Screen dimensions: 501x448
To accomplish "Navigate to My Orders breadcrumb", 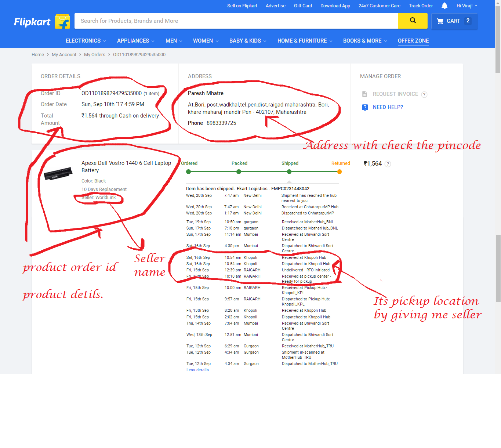I will (94, 55).
